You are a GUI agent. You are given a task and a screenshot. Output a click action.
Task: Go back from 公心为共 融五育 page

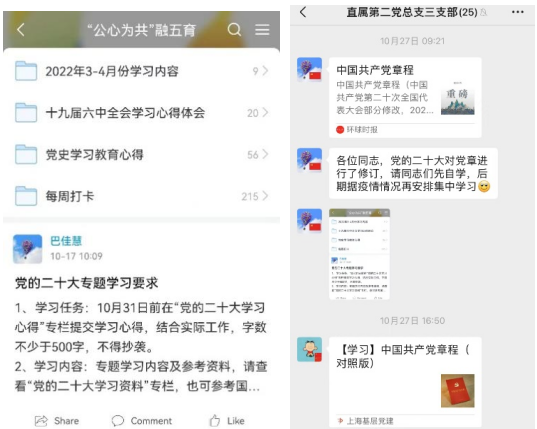coord(21,30)
